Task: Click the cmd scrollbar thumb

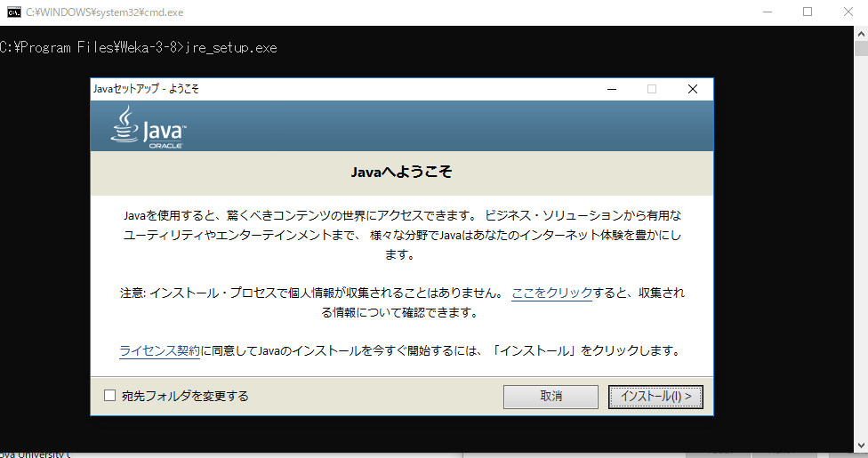Action: 862,48
